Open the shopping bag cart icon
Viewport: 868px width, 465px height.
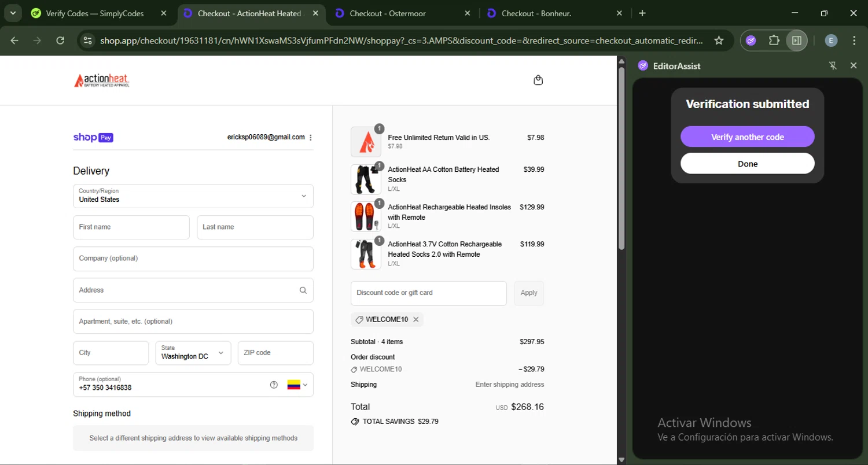(x=538, y=80)
